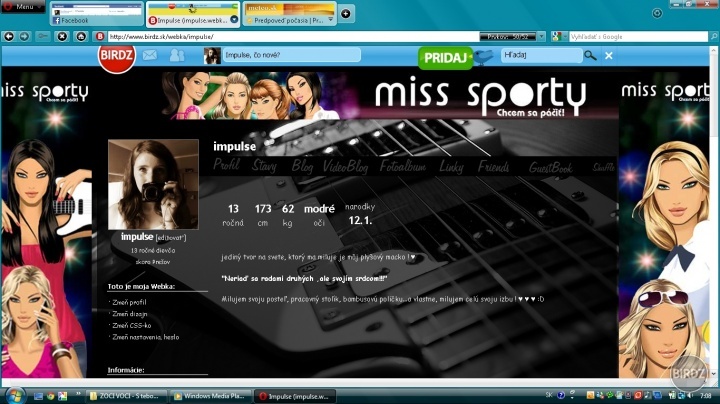Viewport: 720px width, 404px height.
Task: Open the Profil tab
Action: coord(226,165)
